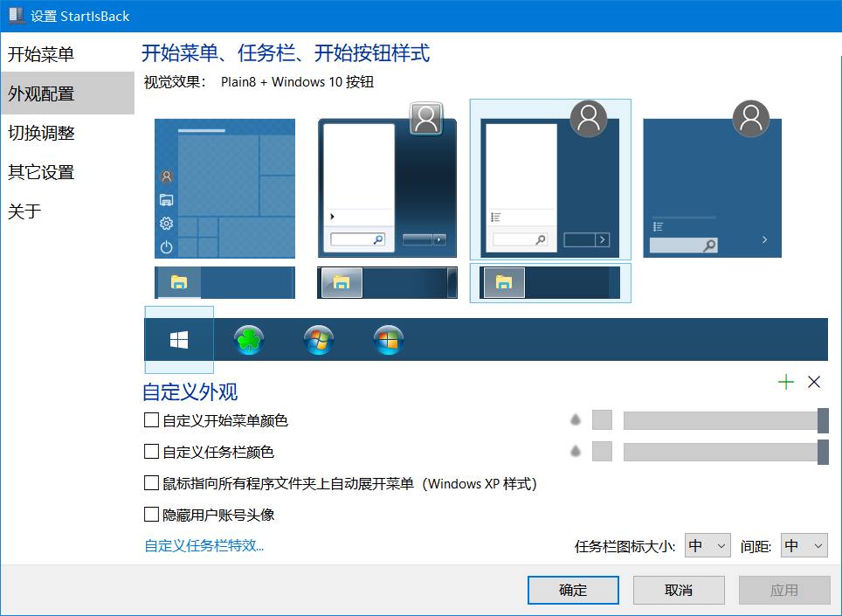Select the rightmost colorful start orb style
Screen dimensions: 842x616
tap(387, 338)
